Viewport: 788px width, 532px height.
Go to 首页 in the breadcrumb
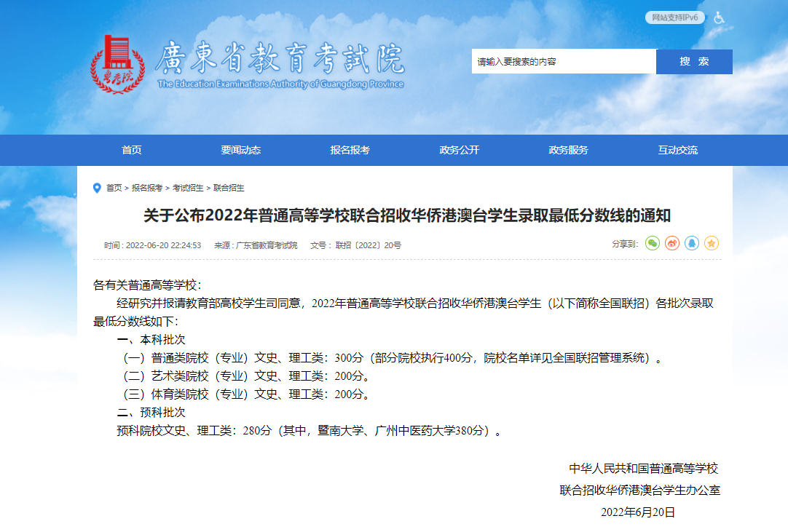click(x=114, y=188)
